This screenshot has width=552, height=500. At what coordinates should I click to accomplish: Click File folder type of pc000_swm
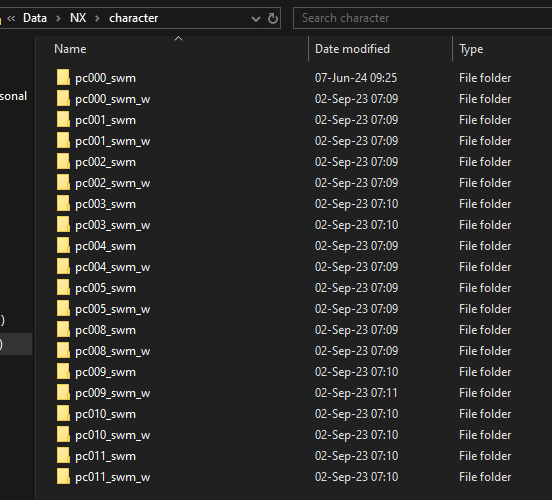click(x=485, y=77)
